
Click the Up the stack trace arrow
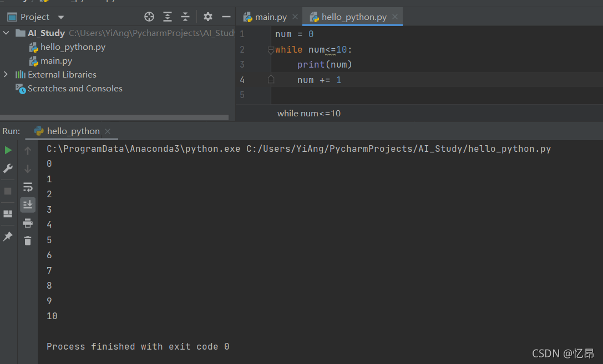pos(28,151)
